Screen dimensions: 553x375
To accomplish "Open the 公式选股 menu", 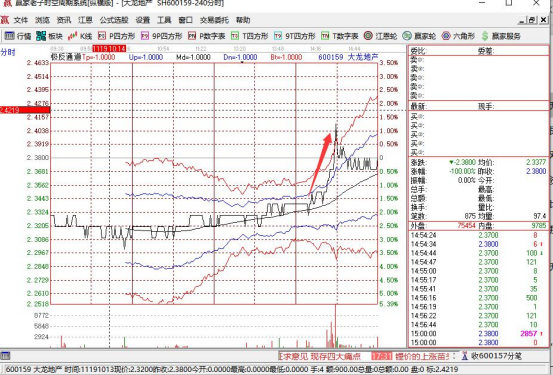I will [114, 20].
